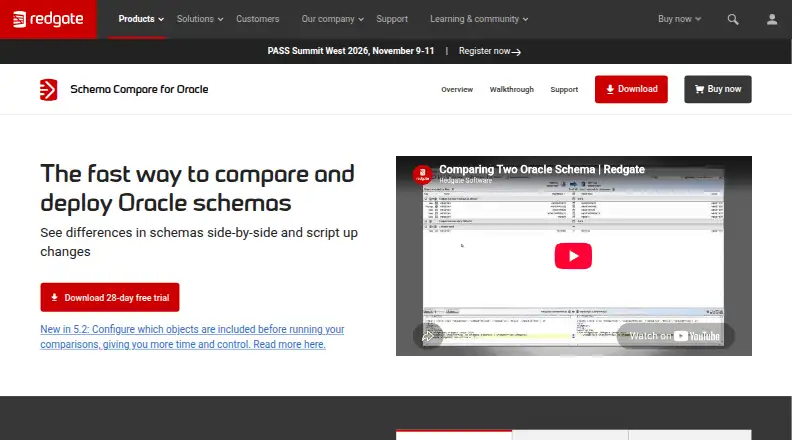Expand the Our company dropdown

332,19
